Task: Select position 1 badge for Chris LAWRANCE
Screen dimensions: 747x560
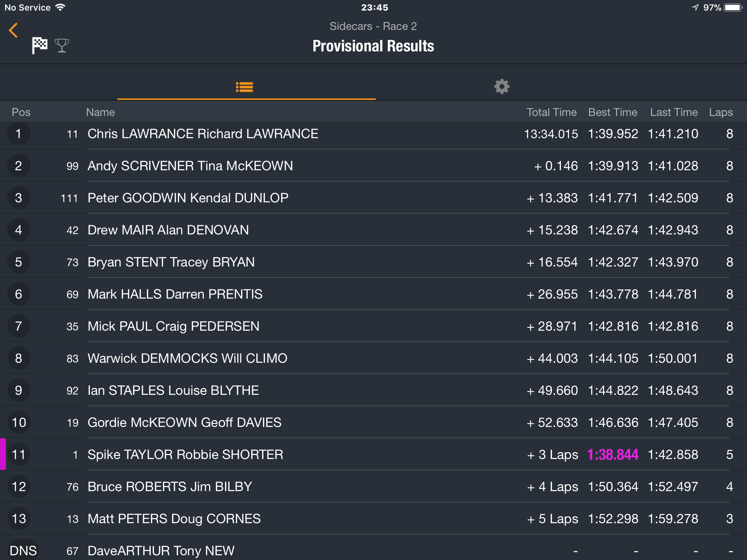Action: (x=19, y=134)
